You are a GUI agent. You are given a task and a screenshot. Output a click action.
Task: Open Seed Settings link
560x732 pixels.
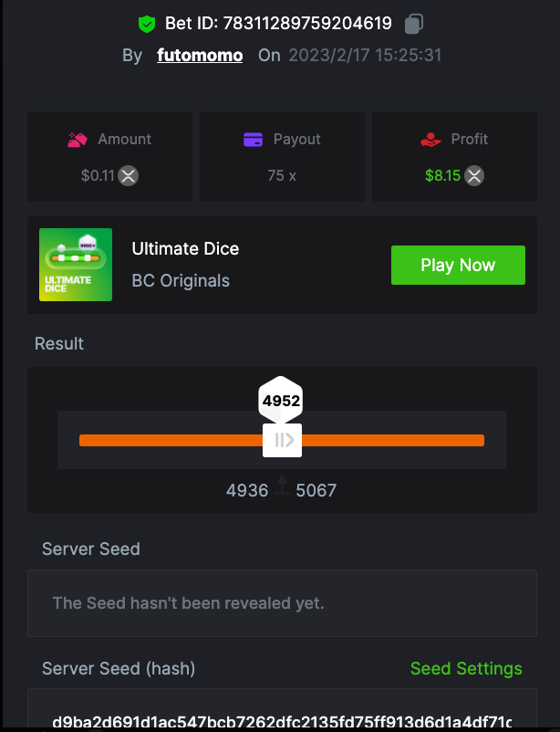(466, 669)
